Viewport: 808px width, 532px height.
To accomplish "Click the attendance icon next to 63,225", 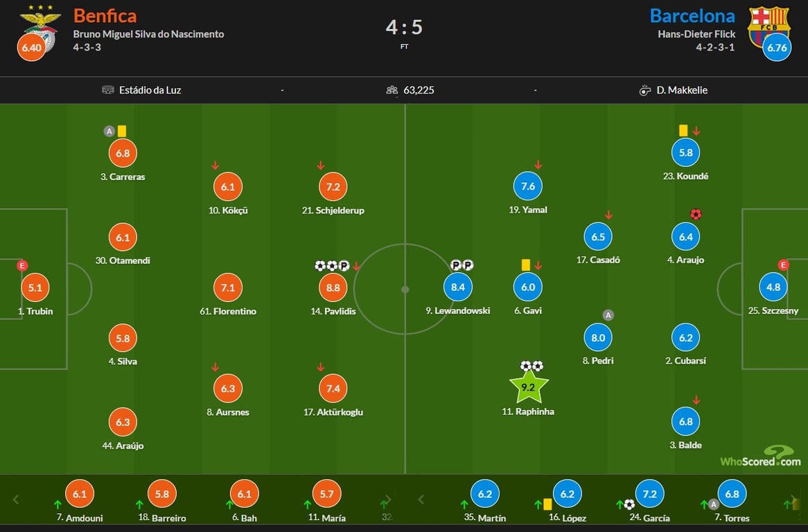I will 392,90.
